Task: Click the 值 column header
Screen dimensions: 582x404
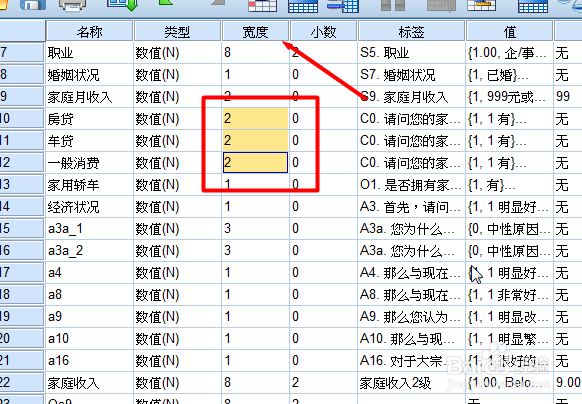Action: pos(510,32)
